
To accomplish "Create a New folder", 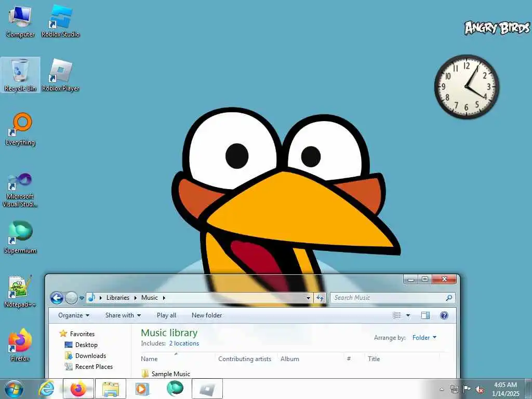I will [x=207, y=315].
